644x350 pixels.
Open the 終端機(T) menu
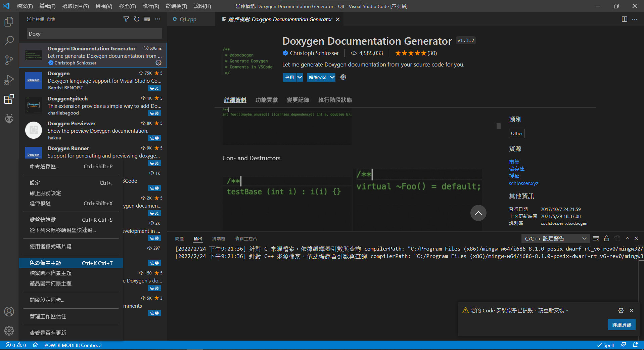[176, 6]
